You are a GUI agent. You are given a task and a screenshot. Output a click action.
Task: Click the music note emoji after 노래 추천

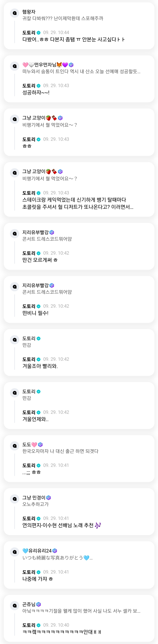(98, 525)
